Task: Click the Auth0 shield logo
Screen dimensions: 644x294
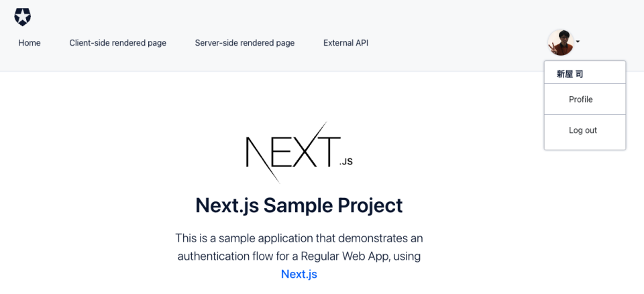Action: 23,17
